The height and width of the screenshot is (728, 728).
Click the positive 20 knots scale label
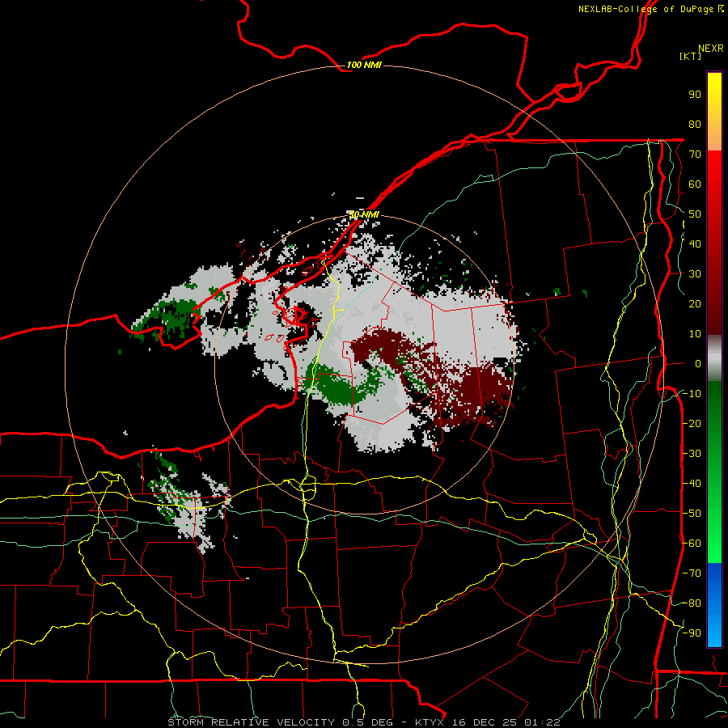[x=695, y=303]
